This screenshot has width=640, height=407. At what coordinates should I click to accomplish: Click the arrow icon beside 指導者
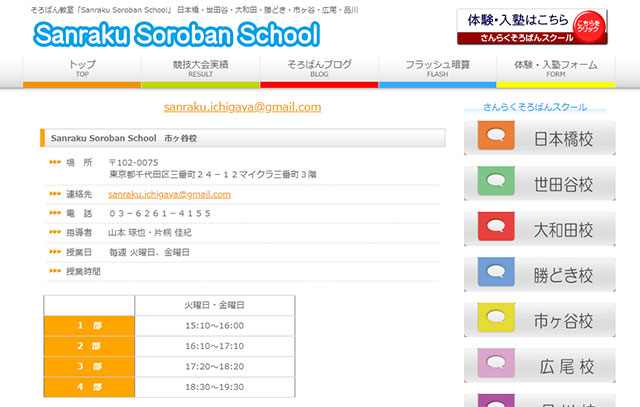(x=55, y=232)
